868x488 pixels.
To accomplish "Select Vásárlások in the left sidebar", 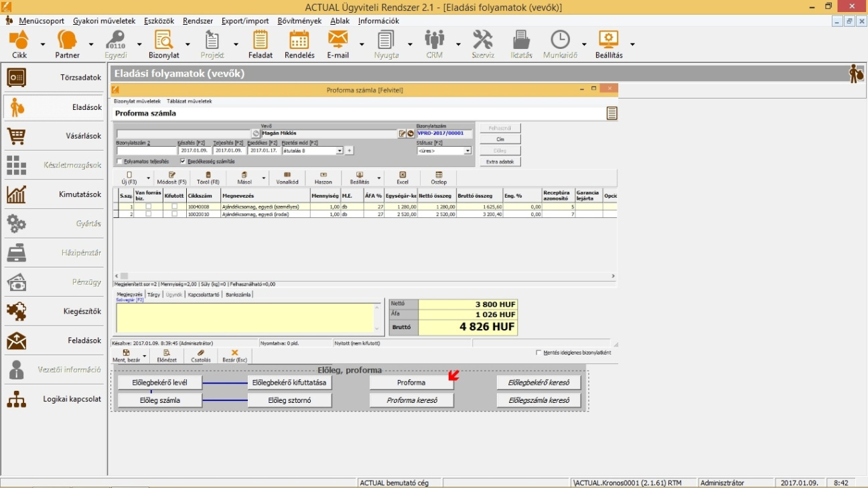I will pos(54,136).
